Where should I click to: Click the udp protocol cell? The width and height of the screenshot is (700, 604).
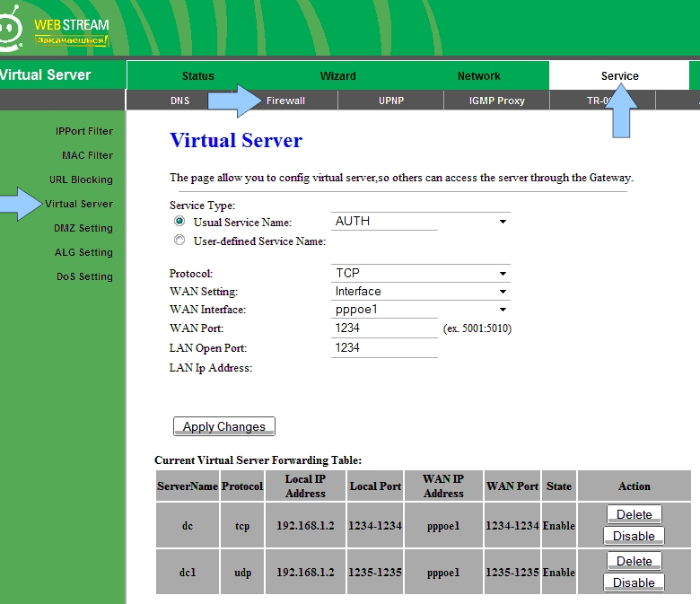click(x=242, y=572)
